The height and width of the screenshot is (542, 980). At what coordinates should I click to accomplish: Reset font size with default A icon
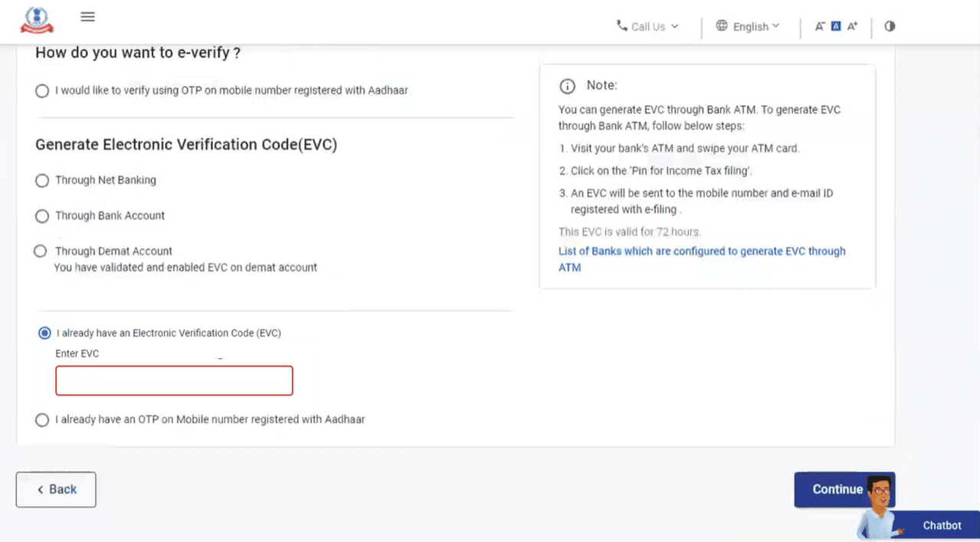836,26
